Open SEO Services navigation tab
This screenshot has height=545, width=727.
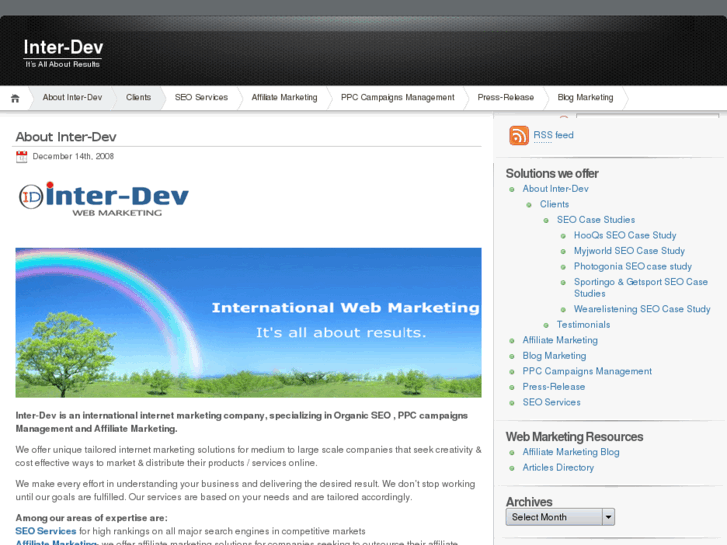[201, 97]
